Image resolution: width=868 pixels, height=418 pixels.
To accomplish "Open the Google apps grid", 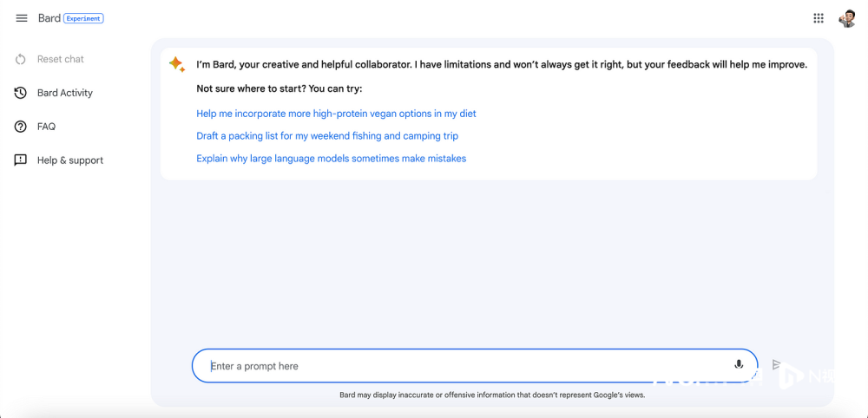I will 819,18.
